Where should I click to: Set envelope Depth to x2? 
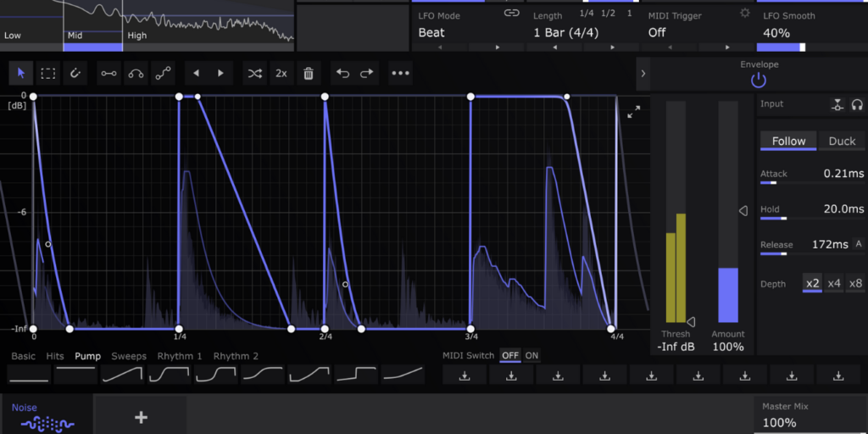813,283
